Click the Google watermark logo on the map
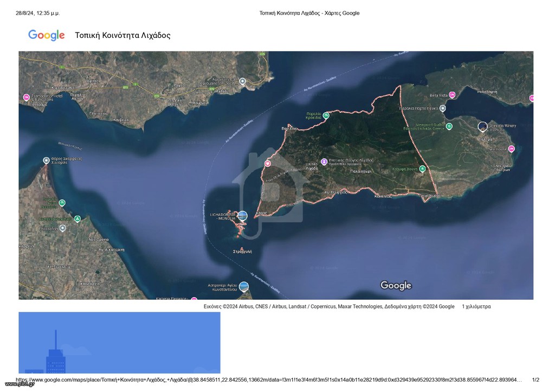This screenshot has width=555, height=392. point(396,285)
